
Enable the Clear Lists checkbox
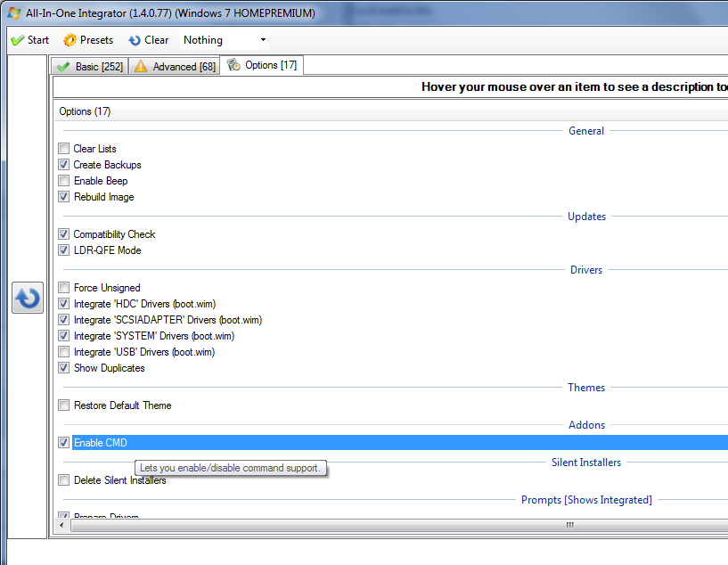tap(63, 149)
